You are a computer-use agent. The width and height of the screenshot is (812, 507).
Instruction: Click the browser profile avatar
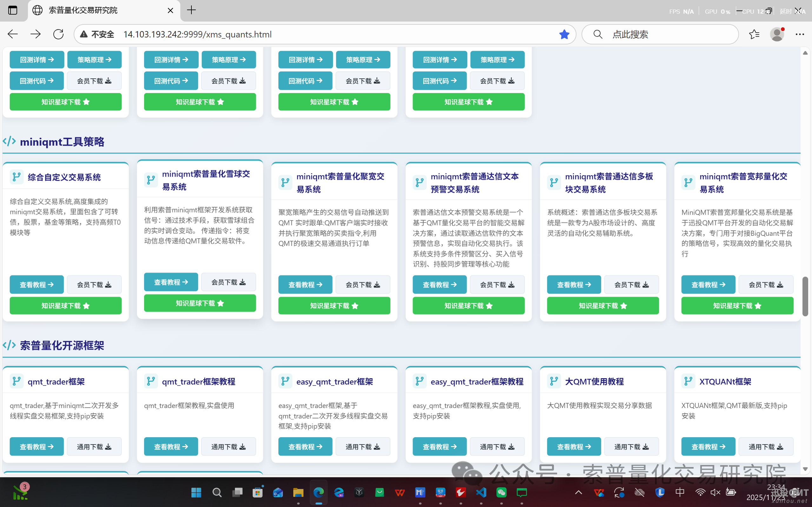point(777,34)
